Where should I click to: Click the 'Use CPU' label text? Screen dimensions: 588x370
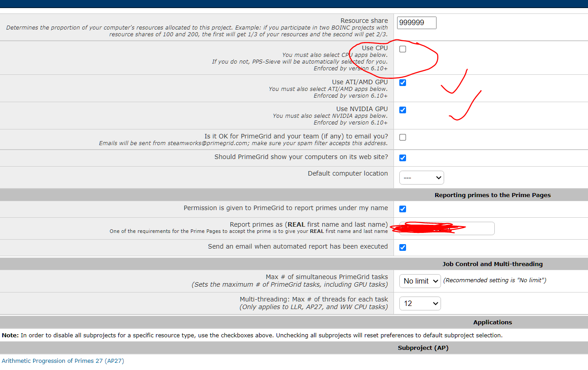coord(375,48)
